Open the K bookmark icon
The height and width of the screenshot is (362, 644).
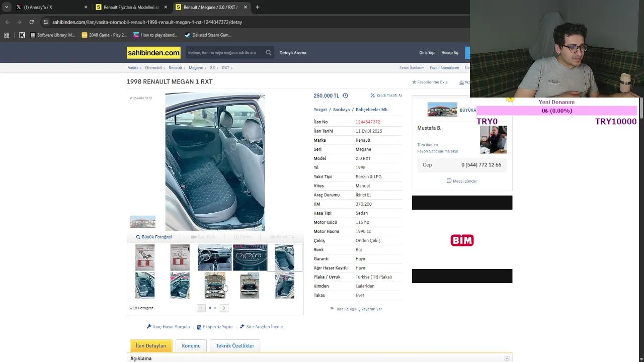click(22, 35)
